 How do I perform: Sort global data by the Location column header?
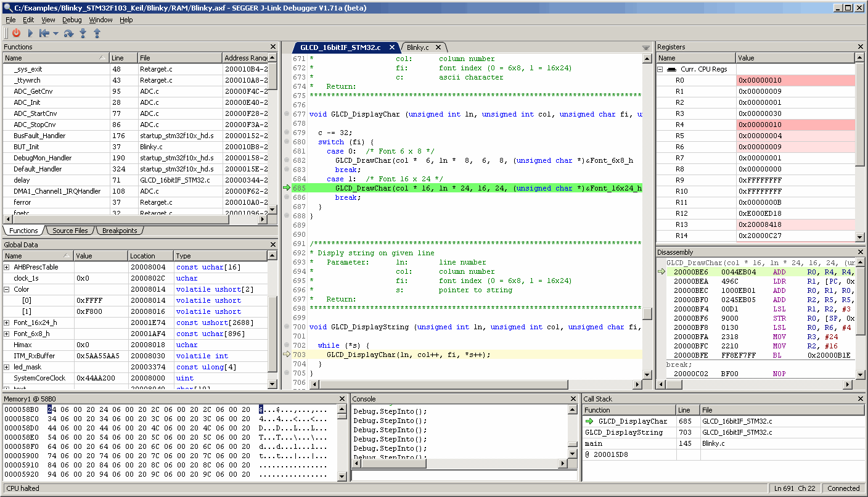coord(150,256)
